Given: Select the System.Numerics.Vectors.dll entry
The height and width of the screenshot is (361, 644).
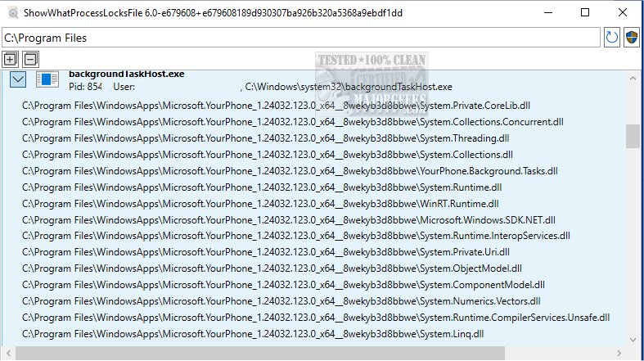Looking at the screenshot, I should tap(286, 301).
